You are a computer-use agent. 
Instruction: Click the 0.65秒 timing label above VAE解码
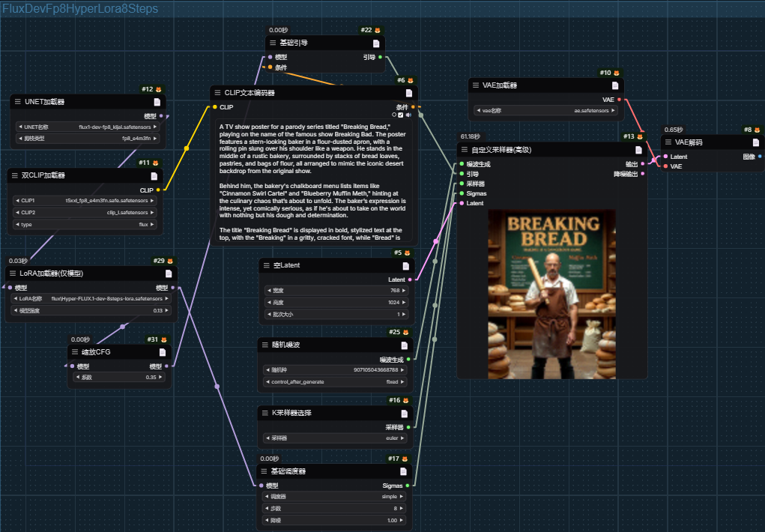pos(674,130)
